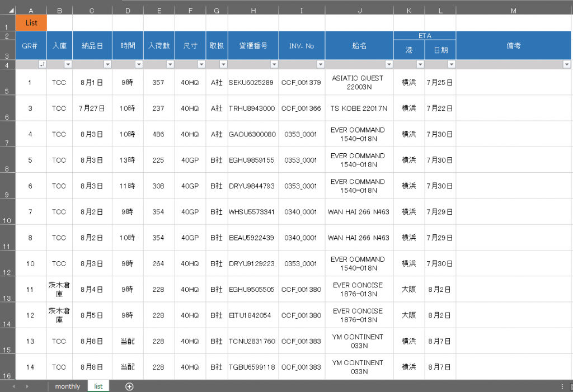Open the 納品日 column filter dropdown
573x392 pixels.
pos(107,64)
